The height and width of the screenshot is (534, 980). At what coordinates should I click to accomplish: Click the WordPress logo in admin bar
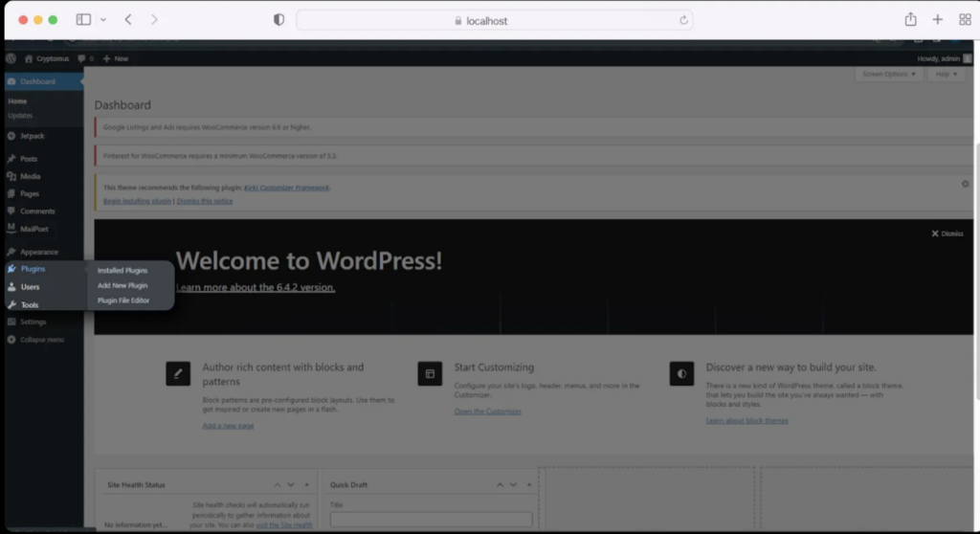11,58
